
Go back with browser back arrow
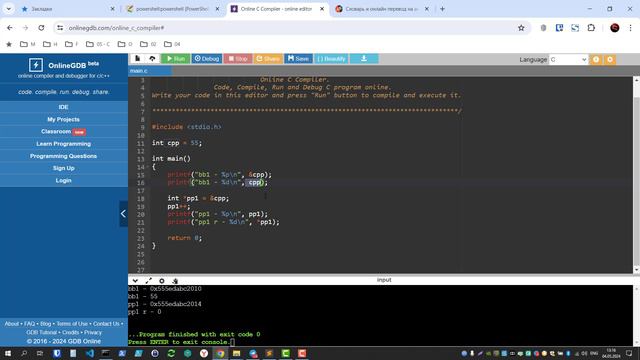[x=10, y=28]
